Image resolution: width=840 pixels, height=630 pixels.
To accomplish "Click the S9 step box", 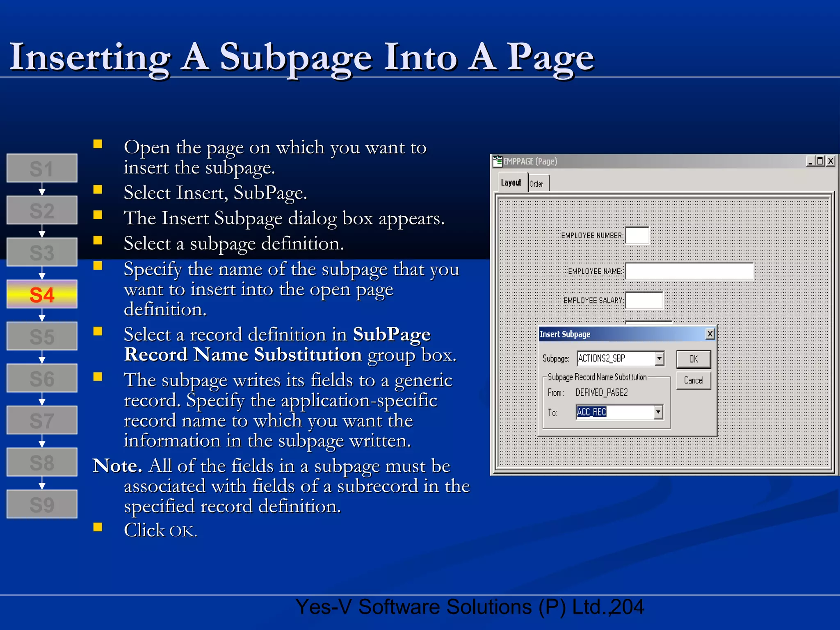I will coord(42,504).
